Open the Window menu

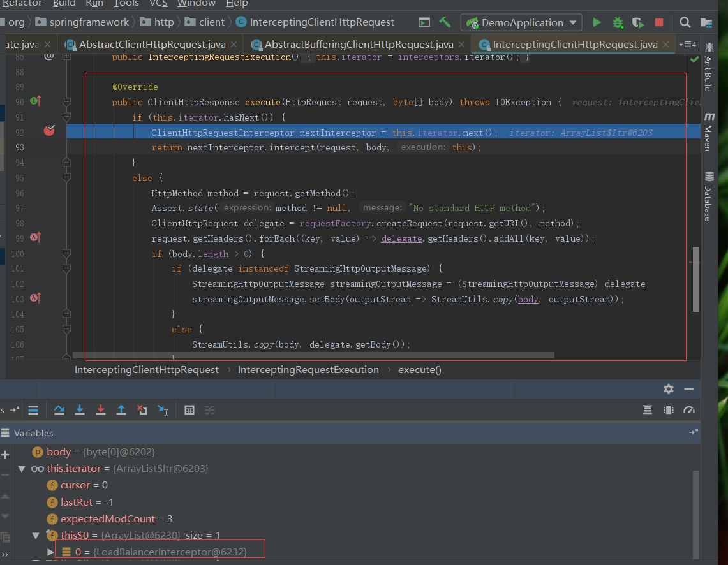pyautogui.click(x=196, y=4)
